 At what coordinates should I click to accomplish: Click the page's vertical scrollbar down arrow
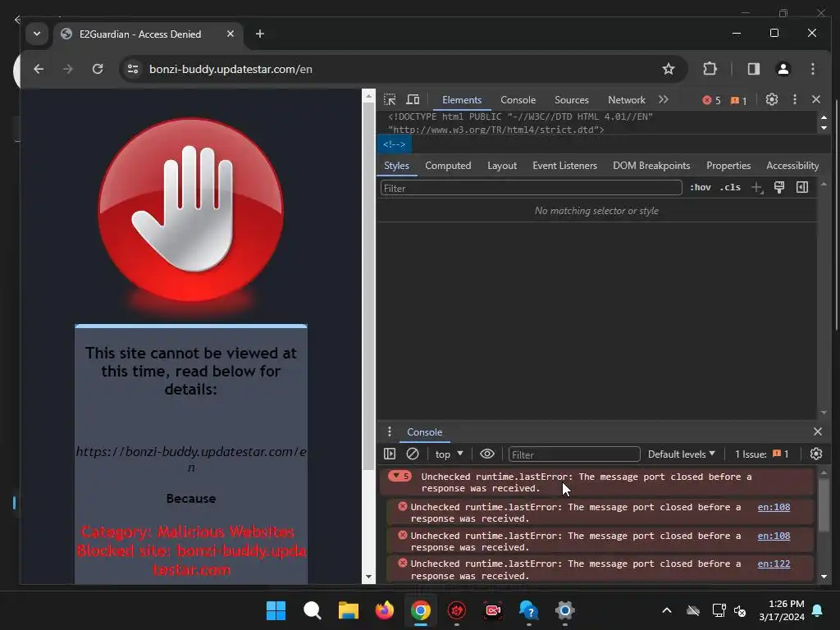(368, 577)
